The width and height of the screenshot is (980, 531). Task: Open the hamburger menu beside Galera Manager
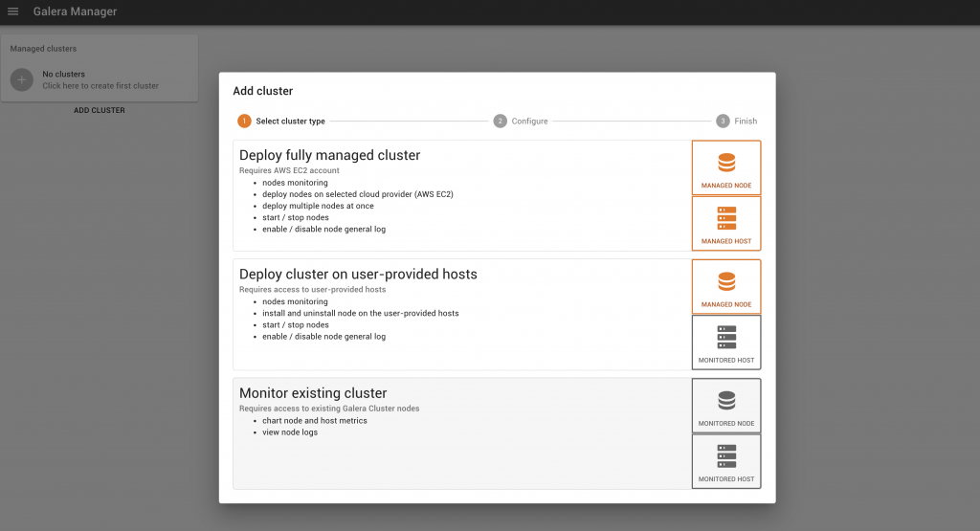click(x=13, y=11)
